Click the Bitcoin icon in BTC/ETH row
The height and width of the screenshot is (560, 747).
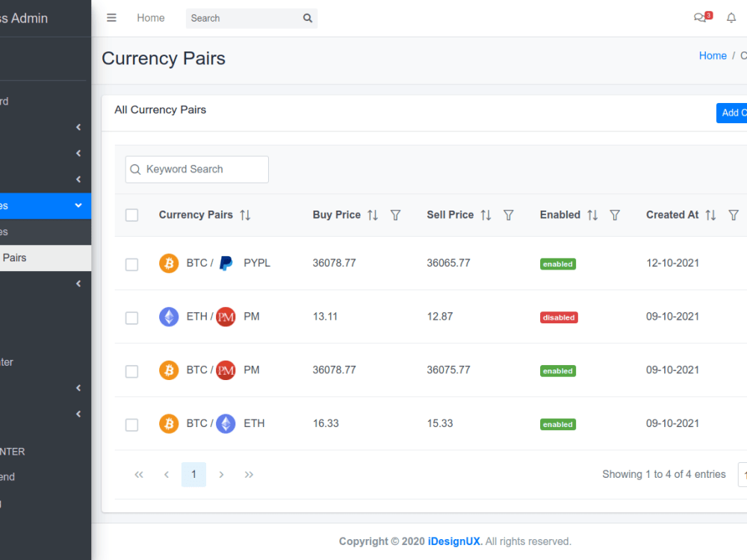[169, 423]
